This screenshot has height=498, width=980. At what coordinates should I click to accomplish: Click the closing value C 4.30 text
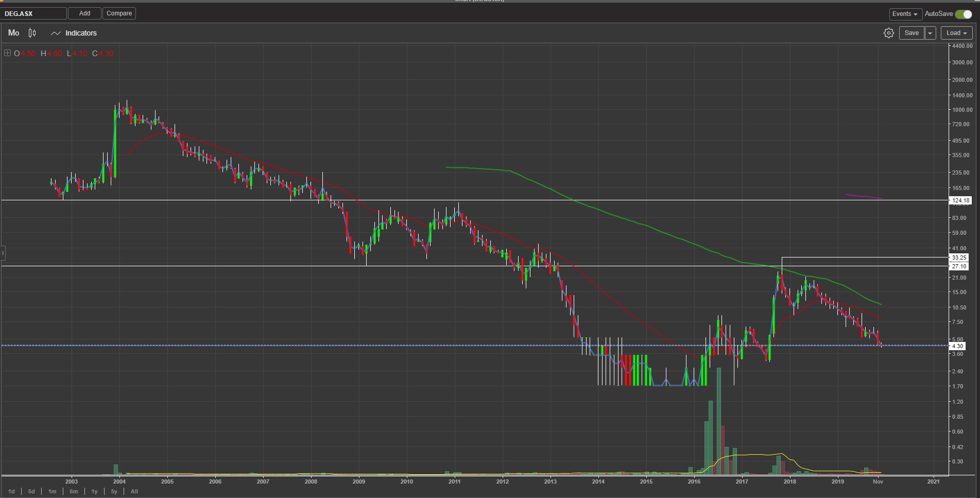coord(102,54)
